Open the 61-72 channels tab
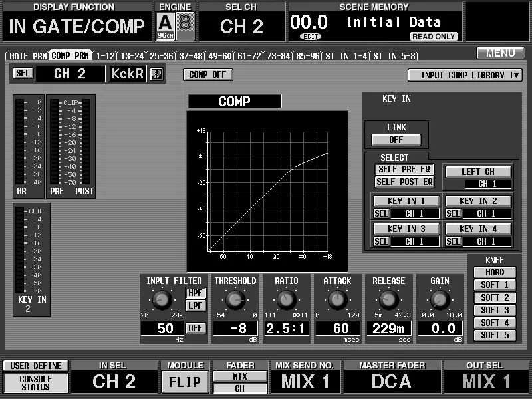Screen dimensions: 532x399 pos(249,56)
